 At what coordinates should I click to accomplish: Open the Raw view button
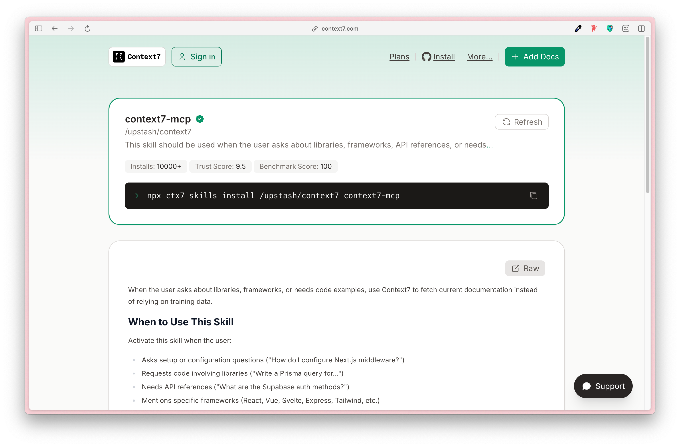[525, 268]
